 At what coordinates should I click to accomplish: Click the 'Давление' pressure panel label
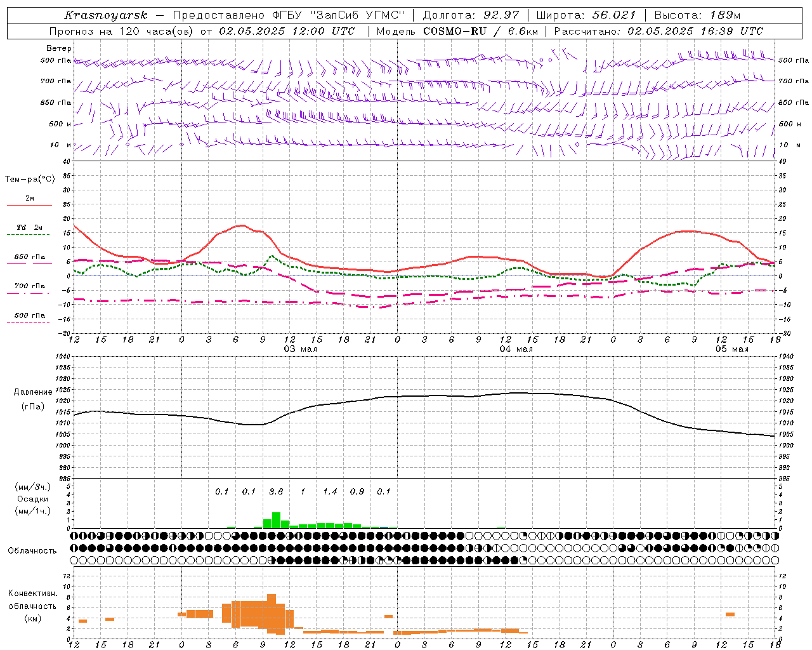pos(33,392)
